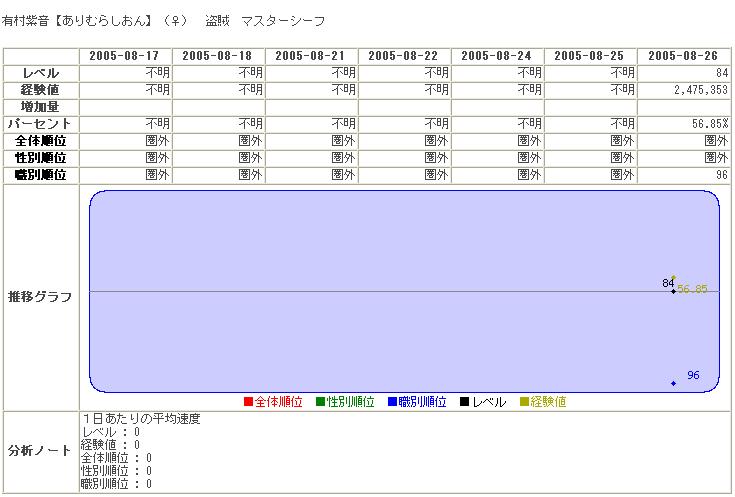Click the 増加量 row header
This screenshot has width=735, height=497.
point(41,107)
